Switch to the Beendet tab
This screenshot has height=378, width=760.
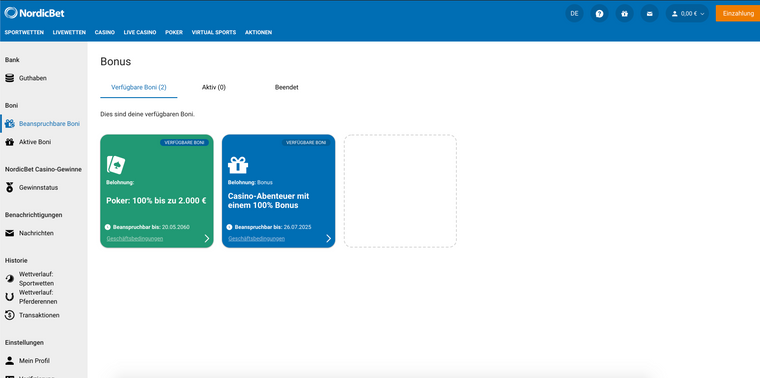(286, 88)
